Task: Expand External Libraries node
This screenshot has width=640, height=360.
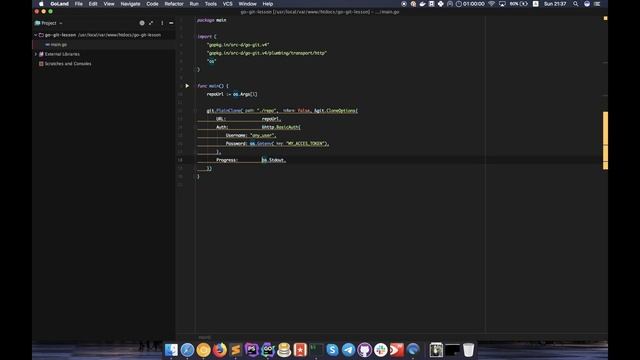Action: coord(36,54)
